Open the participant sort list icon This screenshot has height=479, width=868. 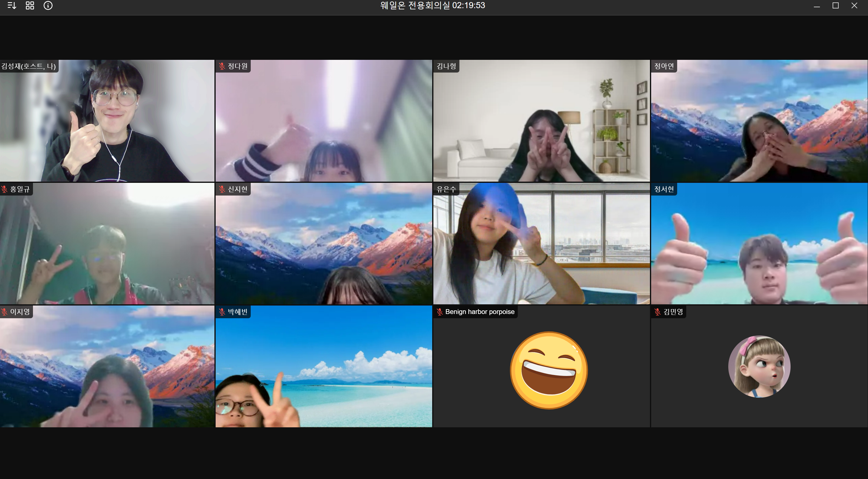pyautogui.click(x=12, y=6)
